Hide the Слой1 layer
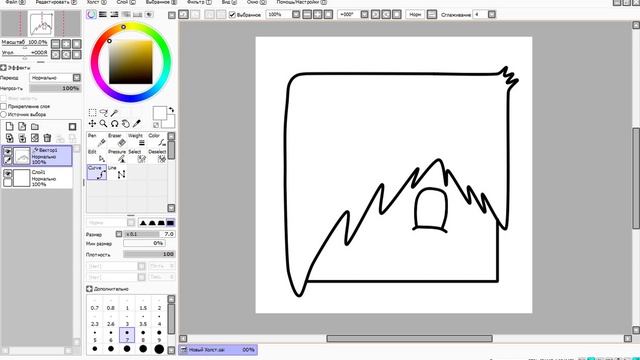The width and height of the screenshot is (640, 360). pos(7,173)
